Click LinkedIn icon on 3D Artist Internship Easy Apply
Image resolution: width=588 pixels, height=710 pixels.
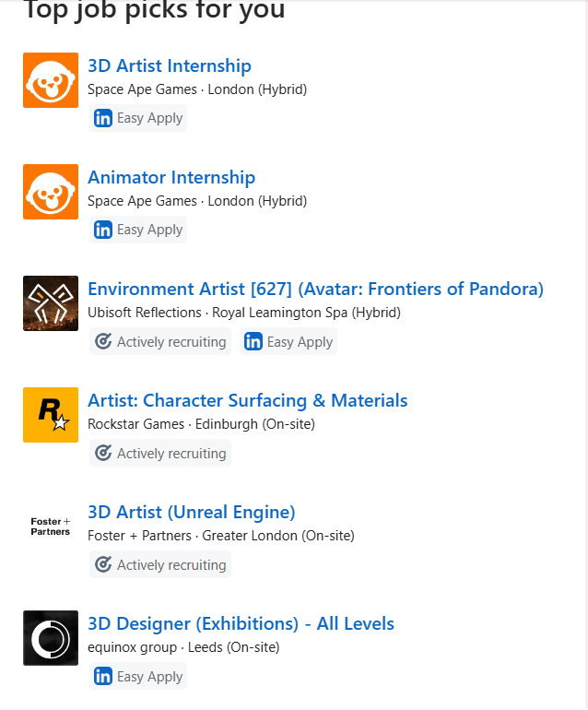pos(103,118)
